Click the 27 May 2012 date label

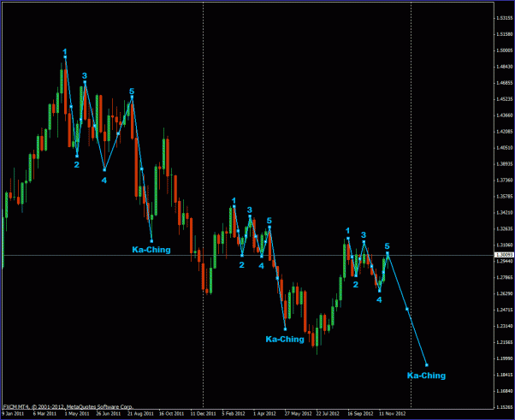(x=298, y=414)
